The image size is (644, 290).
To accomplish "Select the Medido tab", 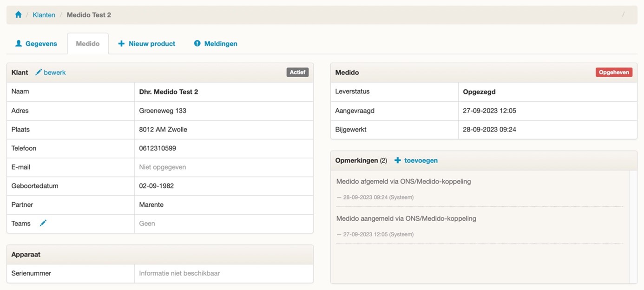I will pos(88,44).
